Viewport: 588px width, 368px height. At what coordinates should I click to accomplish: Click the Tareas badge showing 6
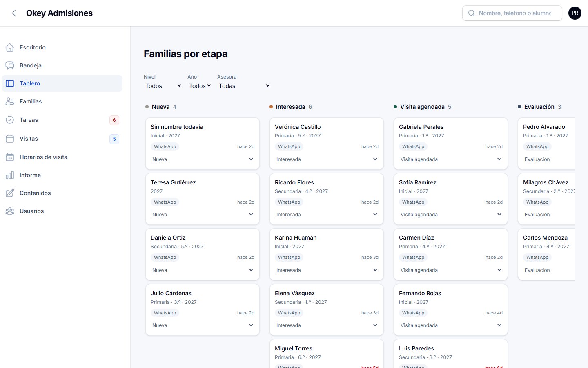click(114, 120)
